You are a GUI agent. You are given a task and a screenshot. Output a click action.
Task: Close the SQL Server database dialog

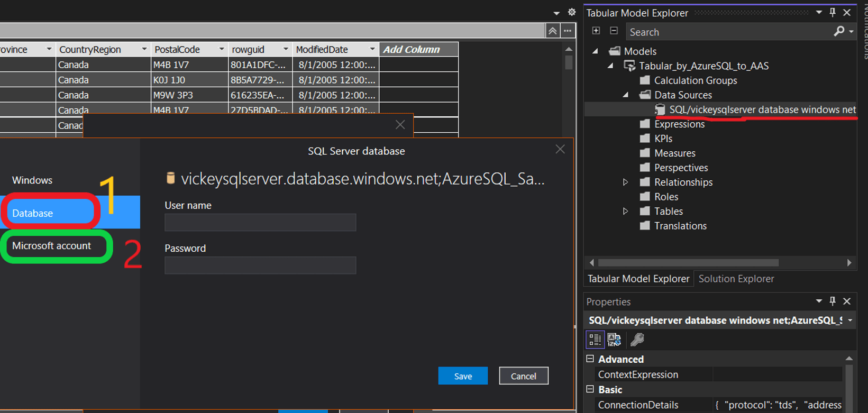[560, 150]
